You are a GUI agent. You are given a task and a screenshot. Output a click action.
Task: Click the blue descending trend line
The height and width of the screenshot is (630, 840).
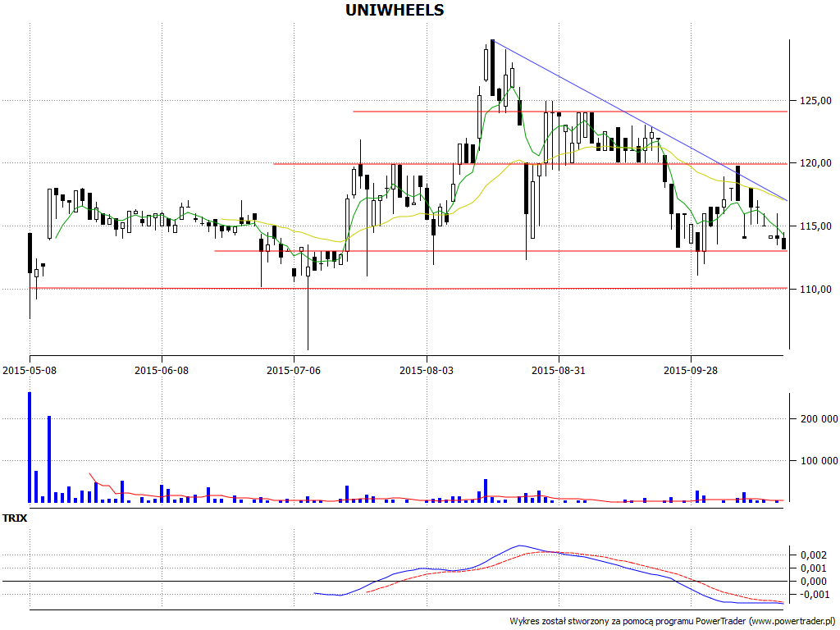640,121
